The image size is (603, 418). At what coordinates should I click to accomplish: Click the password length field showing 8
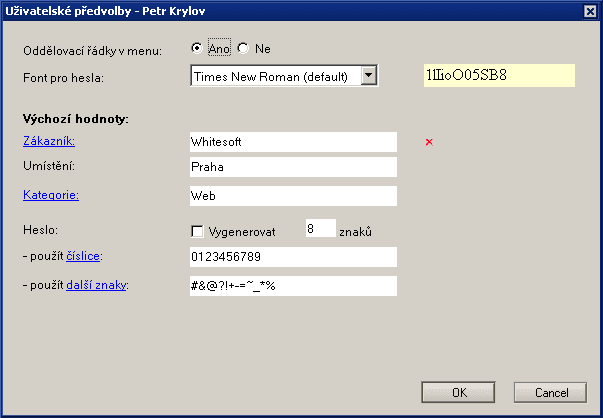point(320,229)
